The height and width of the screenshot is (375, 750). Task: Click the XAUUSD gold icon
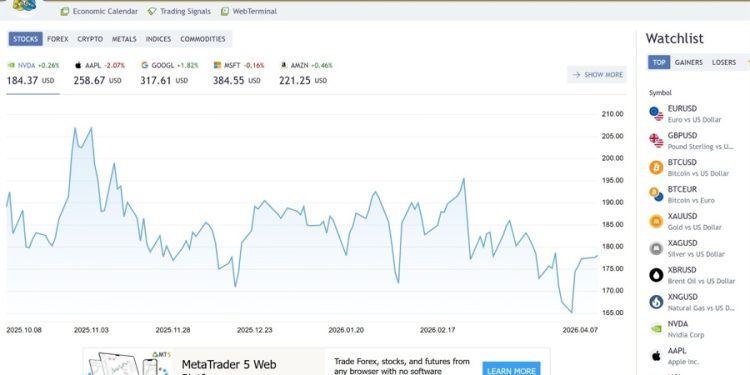(656, 221)
